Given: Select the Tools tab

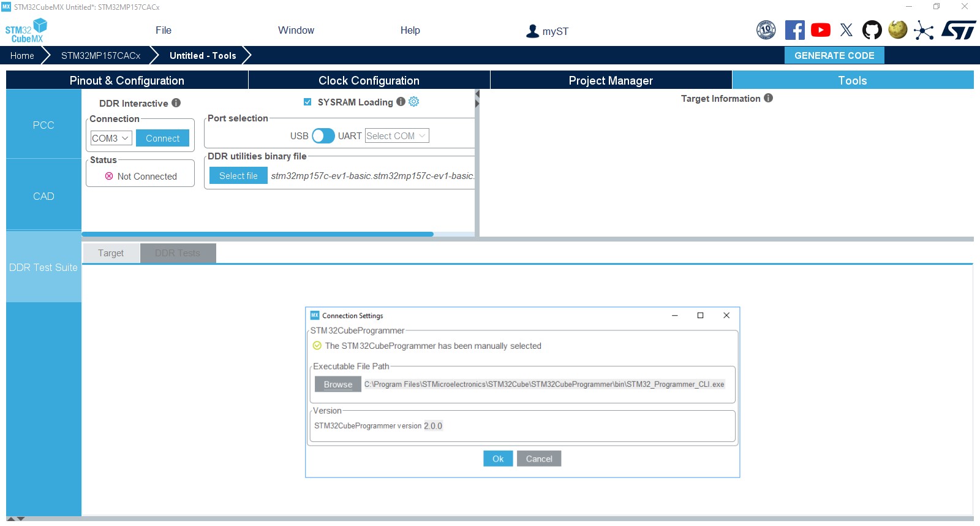Looking at the screenshot, I should pyautogui.click(x=853, y=80).
